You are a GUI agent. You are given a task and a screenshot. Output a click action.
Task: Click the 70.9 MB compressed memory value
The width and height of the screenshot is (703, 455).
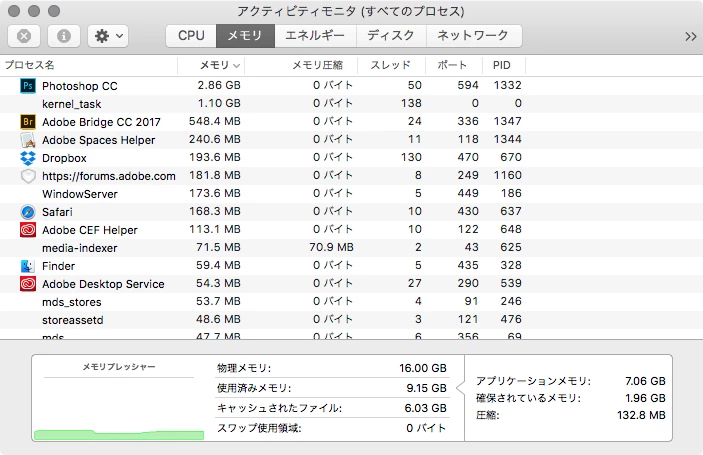[331, 247]
